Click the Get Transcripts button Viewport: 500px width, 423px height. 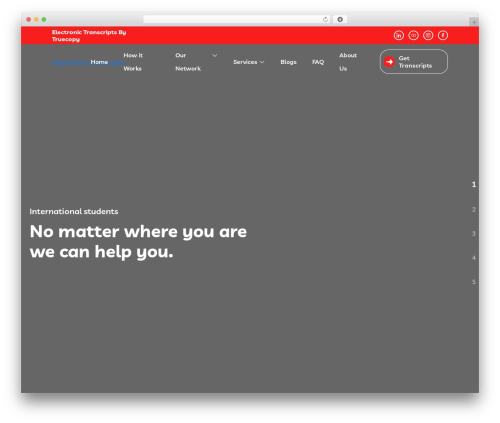pyautogui.click(x=414, y=62)
